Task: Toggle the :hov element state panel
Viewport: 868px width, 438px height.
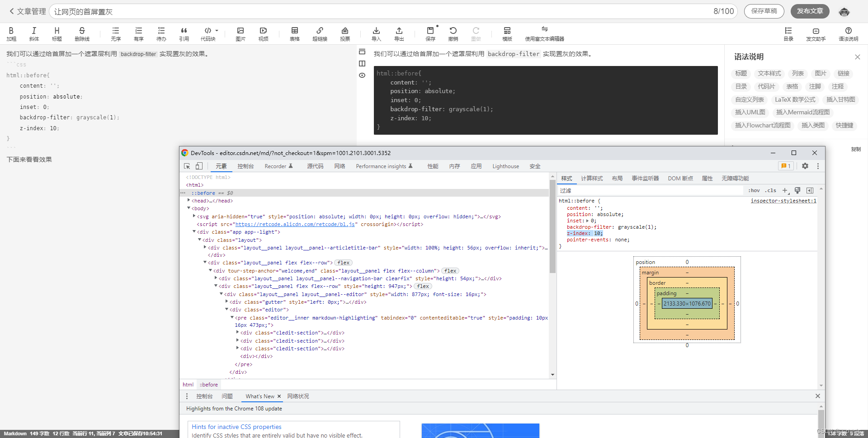Action: (x=754, y=190)
